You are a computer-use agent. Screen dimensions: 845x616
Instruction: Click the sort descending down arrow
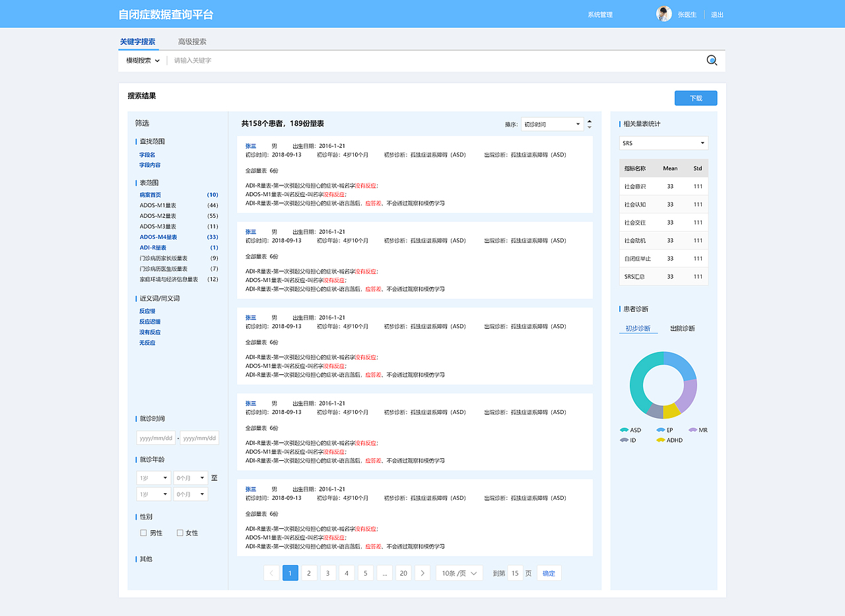590,127
